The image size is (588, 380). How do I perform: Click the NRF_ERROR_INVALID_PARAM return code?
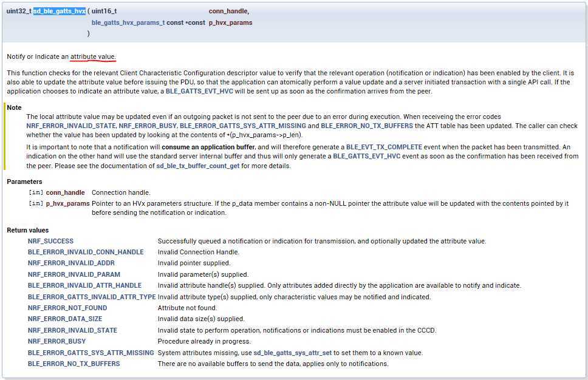(73, 274)
